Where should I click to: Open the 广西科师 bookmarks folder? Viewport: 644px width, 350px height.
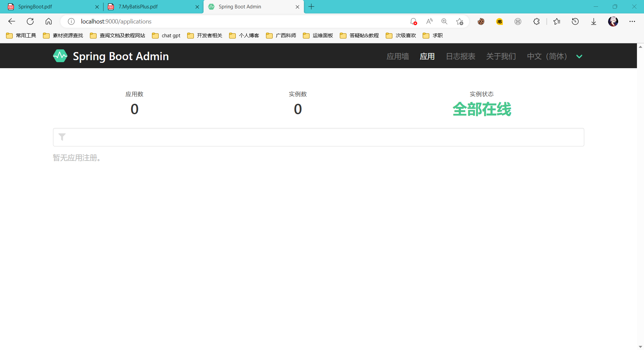click(x=281, y=36)
